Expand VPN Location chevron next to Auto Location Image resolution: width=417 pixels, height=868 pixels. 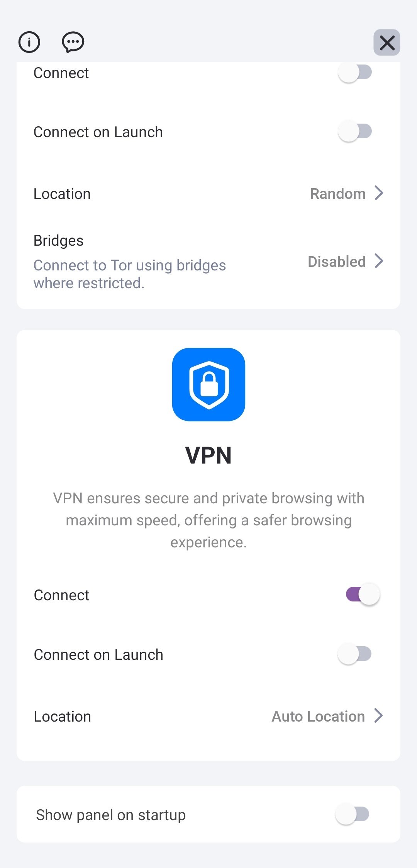coord(379,716)
